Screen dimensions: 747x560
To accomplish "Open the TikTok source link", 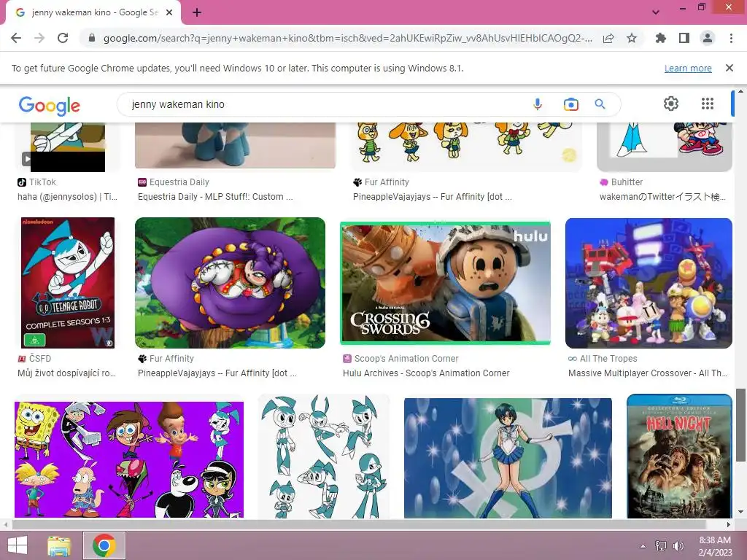I will pos(36,182).
